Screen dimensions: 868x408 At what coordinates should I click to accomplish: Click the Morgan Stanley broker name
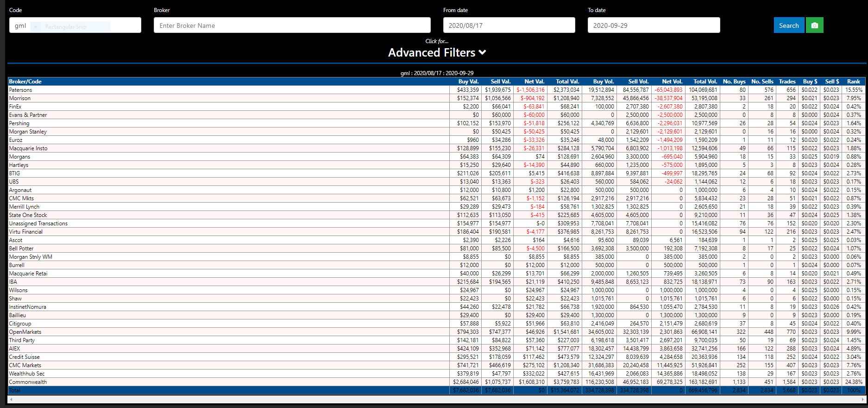28,132
